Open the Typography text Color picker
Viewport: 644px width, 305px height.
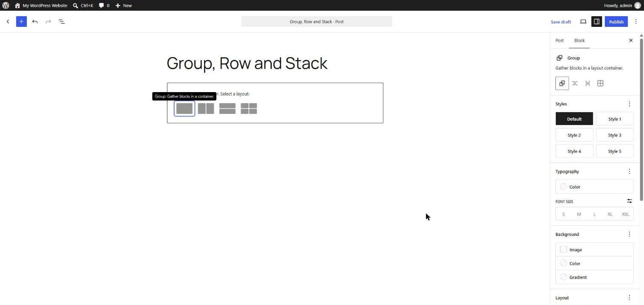click(595, 187)
